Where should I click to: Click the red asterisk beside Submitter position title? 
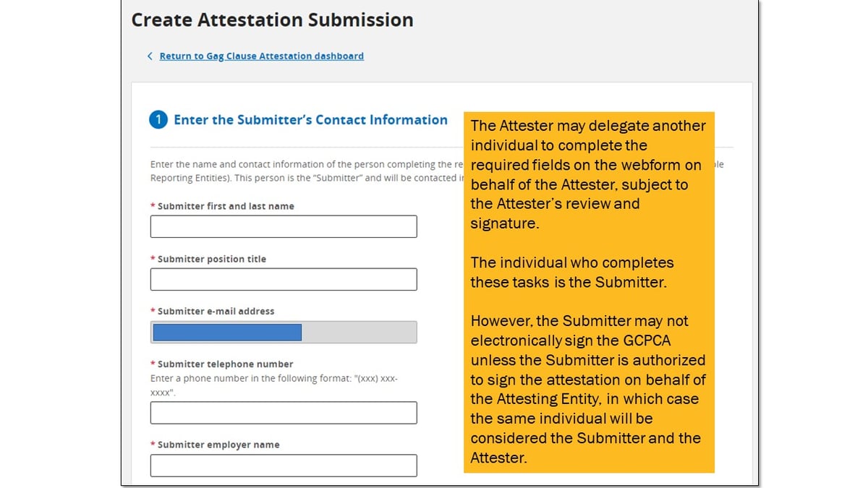pyautogui.click(x=153, y=259)
